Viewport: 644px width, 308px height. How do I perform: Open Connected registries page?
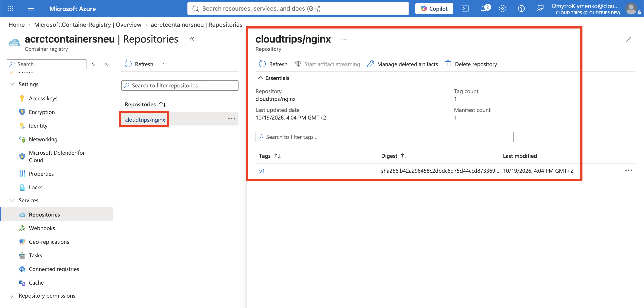[54, 269]
